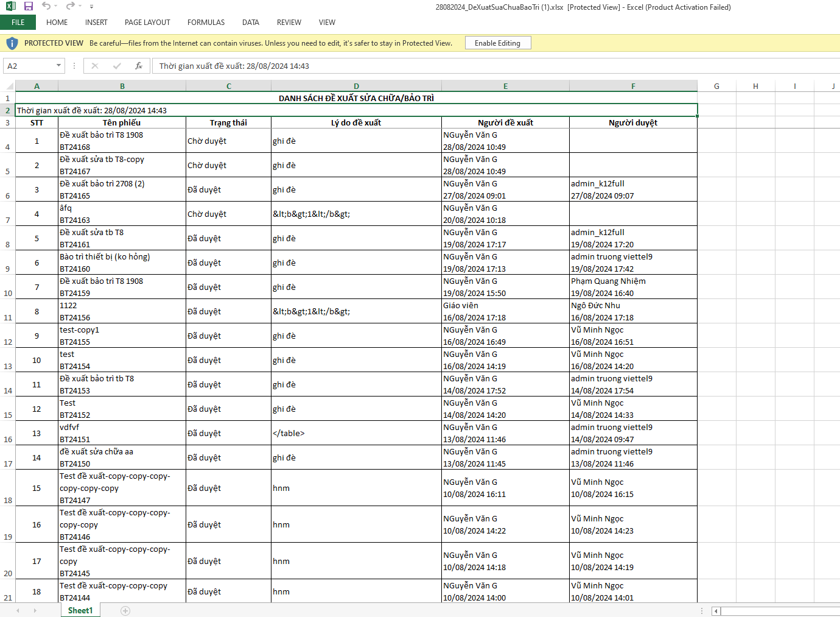
Task: Click cell containing admin_k12full 27/08/2024 09:07
Action: [x=633, y=189]
